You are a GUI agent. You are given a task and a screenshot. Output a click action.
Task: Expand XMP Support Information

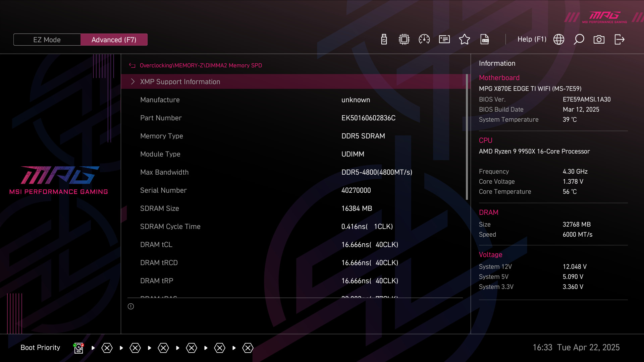click(293, 81)
